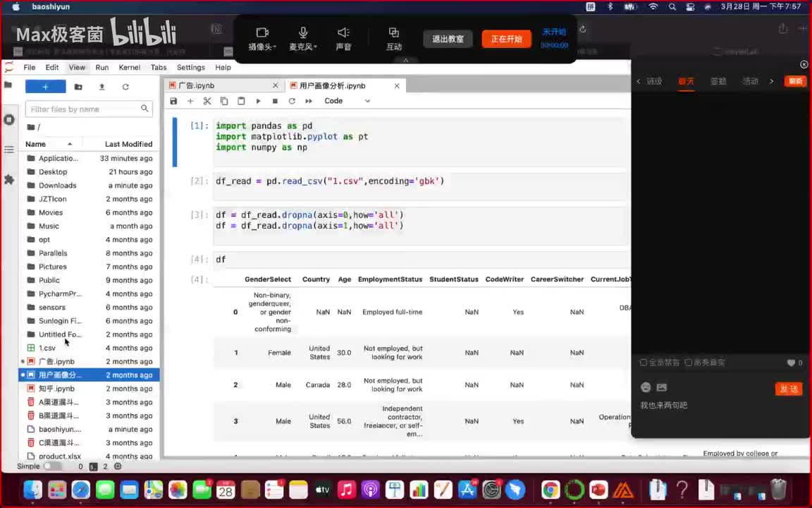Sort files using the Name column arrow
The image size is (812, 508).
70,144
